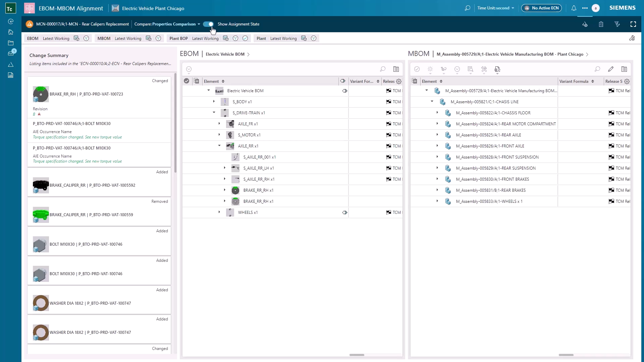
Task: Search within the EBOM panel
Action: (383, 69)
